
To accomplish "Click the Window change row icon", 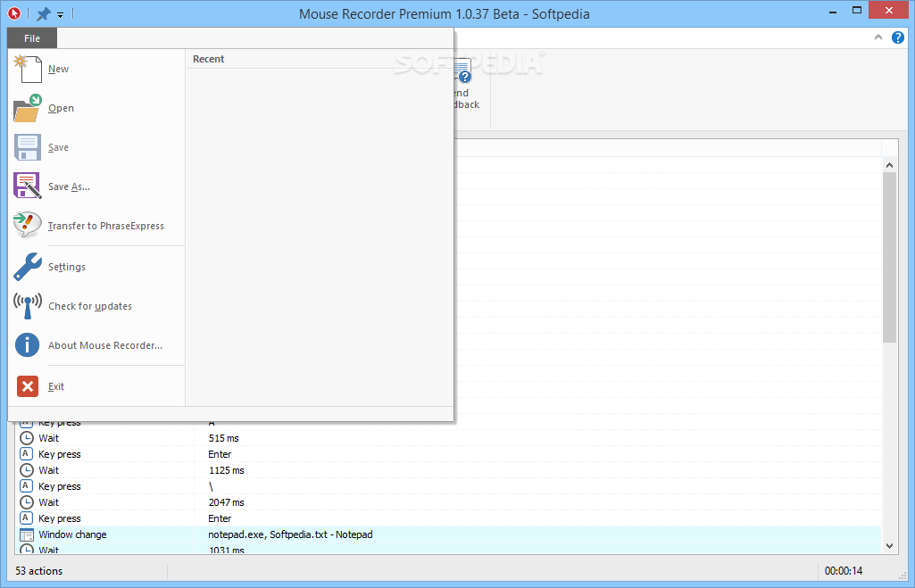I will [26, 534].
